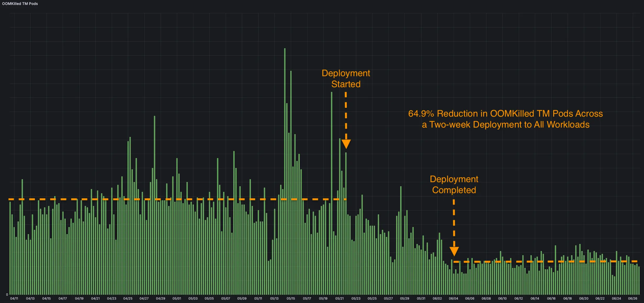This screenshot has width=644, height=303.
Task: Select the 04/19 x-axis date label
Action: [x=79, y=298]
